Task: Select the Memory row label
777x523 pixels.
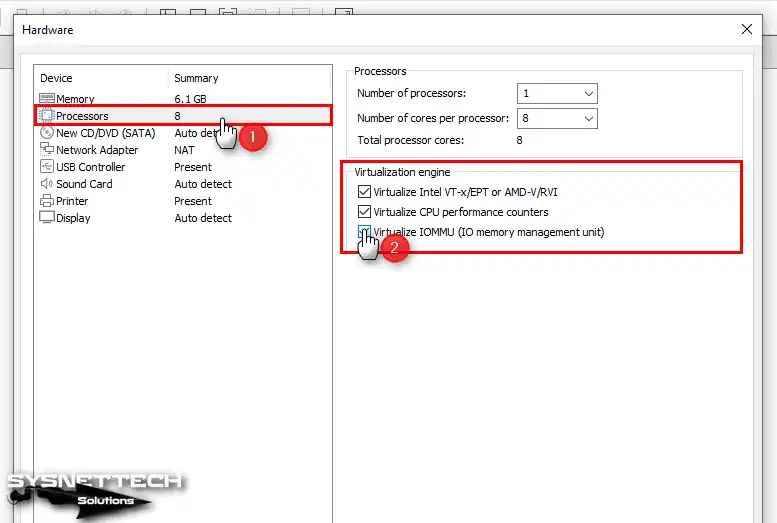Action: [x=75, y=99]
